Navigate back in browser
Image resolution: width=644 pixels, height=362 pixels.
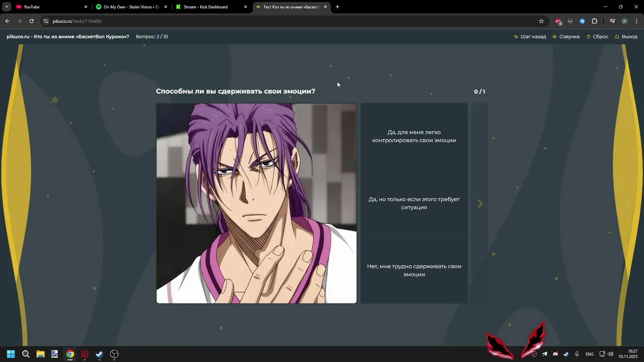[x=8, y=21]
